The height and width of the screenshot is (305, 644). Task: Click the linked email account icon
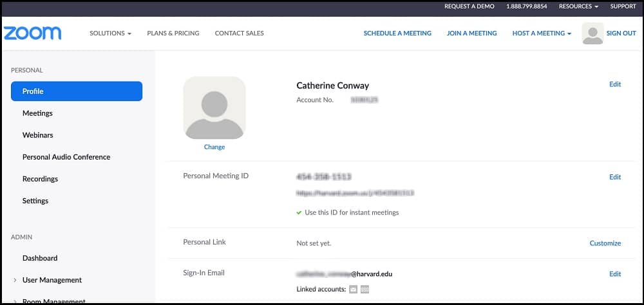coord(353,290)
